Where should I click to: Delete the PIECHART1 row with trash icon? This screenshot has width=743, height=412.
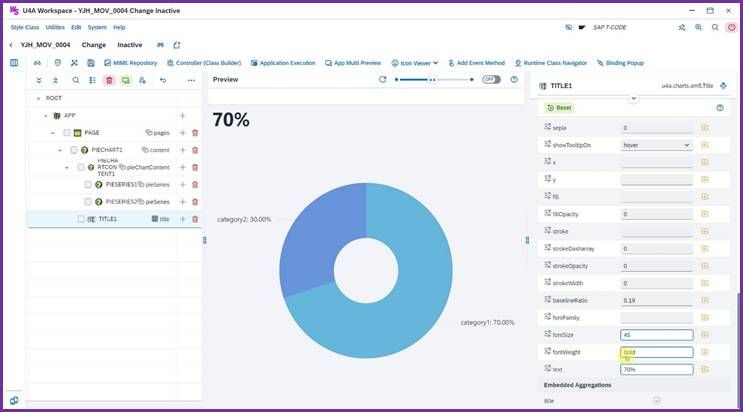point(195,150)
